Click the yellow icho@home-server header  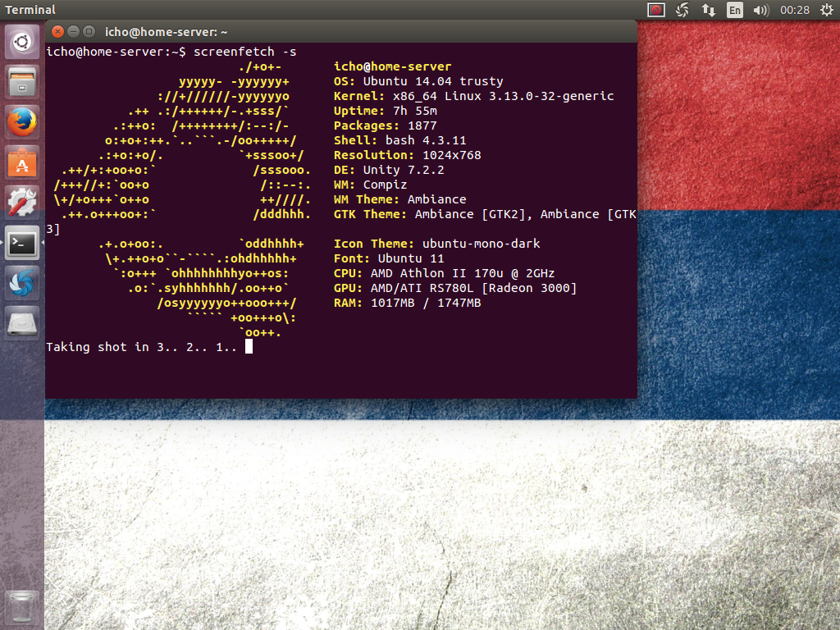(393, 66)
